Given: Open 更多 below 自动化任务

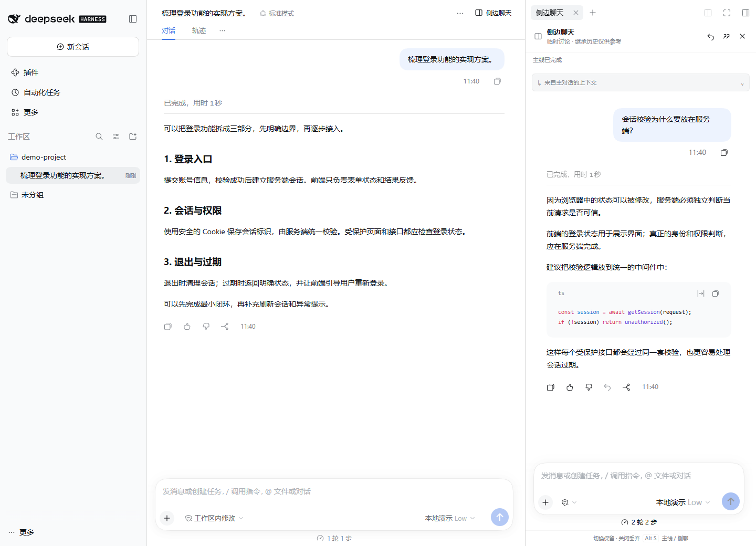Looking at the screenshot, I should [x=73, y=112].
